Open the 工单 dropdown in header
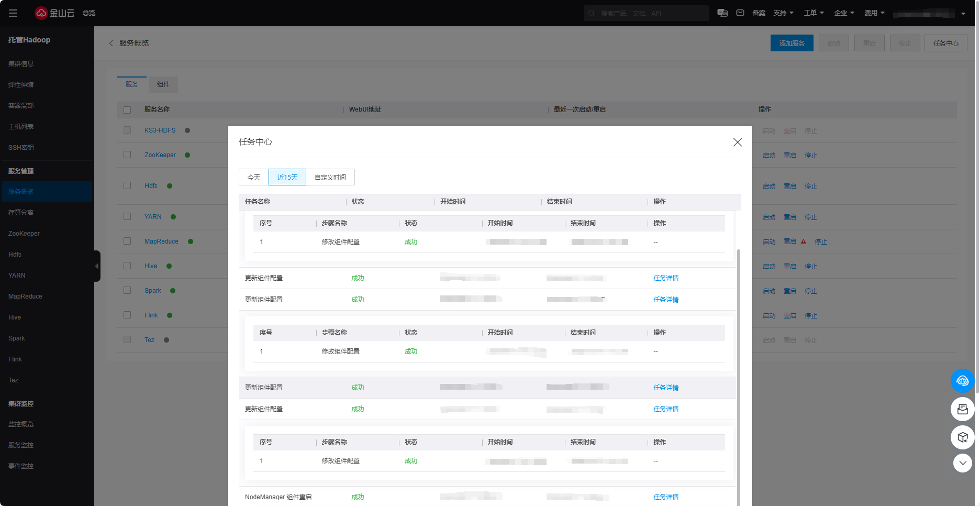Screen dimensions: 980x506 814,13
